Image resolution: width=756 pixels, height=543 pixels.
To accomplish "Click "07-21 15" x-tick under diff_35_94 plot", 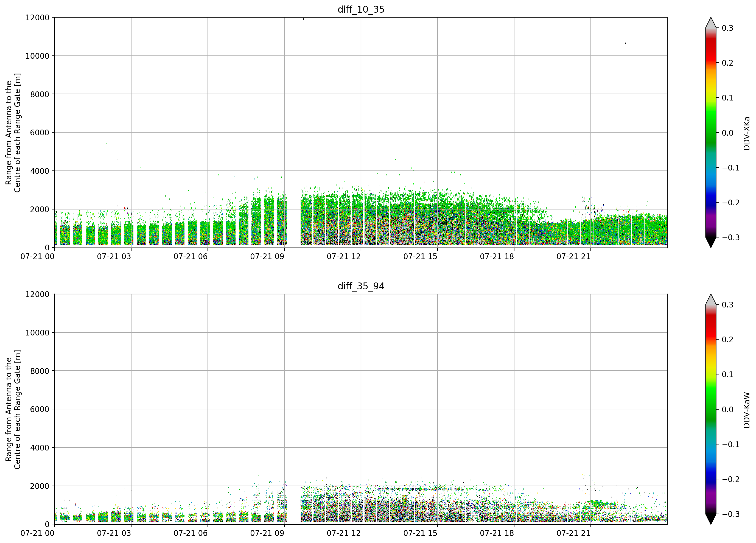I will click(x=420, y=533).
